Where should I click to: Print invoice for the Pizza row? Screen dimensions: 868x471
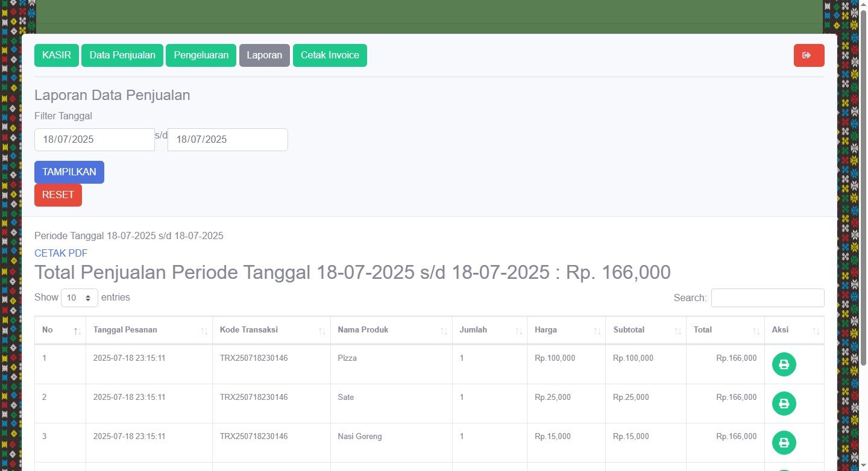click(784, 364)
